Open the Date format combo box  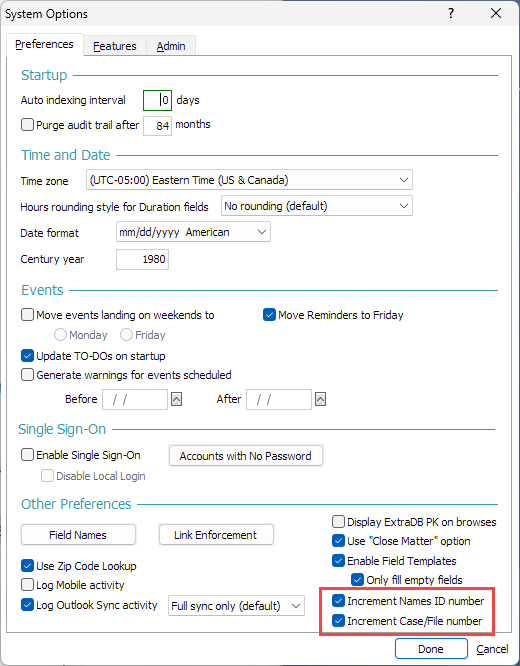click(x=193, y=232)
